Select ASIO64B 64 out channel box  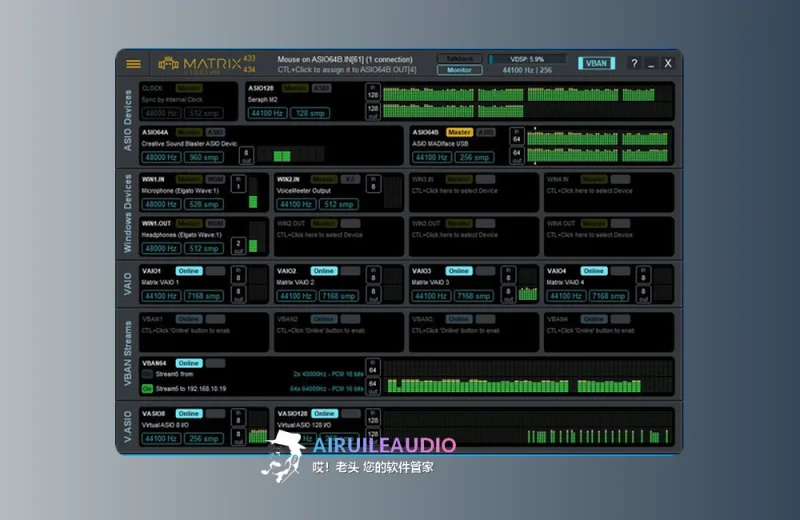coord(516,155)
